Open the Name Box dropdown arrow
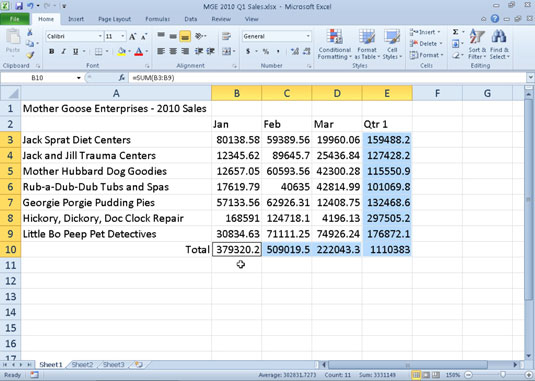 click(78, 78)
